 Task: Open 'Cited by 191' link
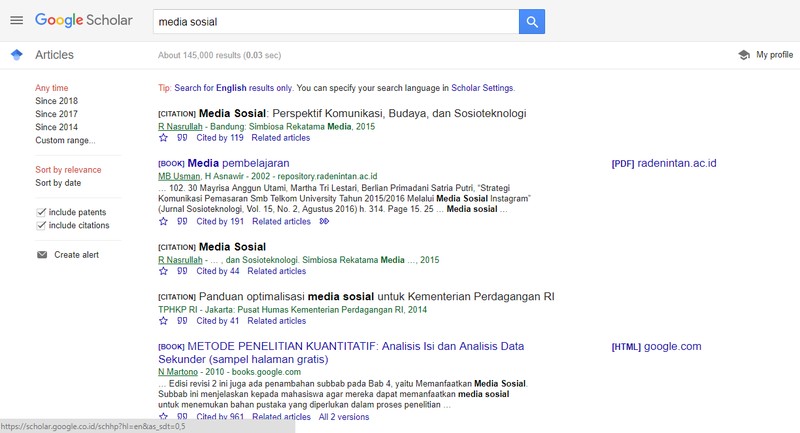(x=220, y=222)
